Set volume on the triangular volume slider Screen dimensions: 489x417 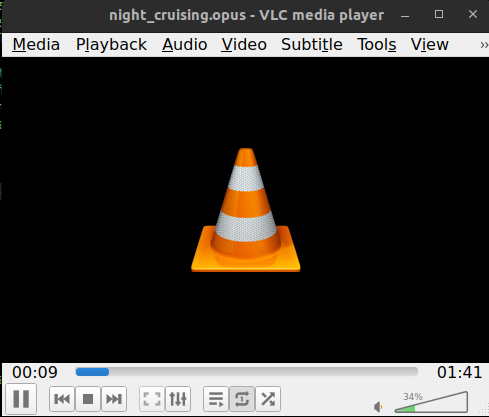431,402
